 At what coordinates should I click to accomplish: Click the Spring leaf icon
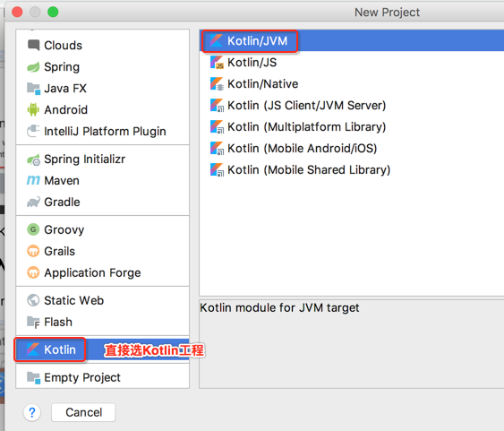pyautogui.click(x=33, y=67)
